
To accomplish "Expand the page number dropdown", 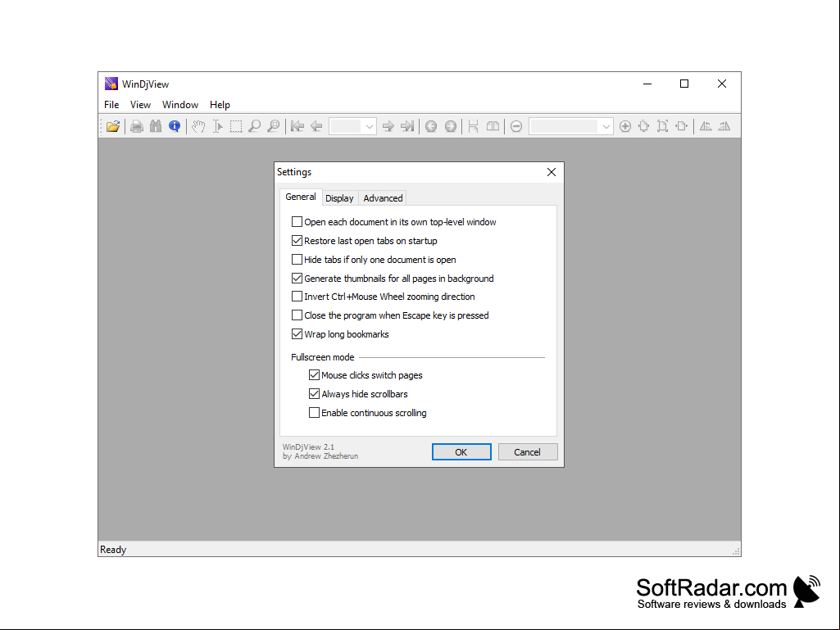I will click(x=369, y=126).
